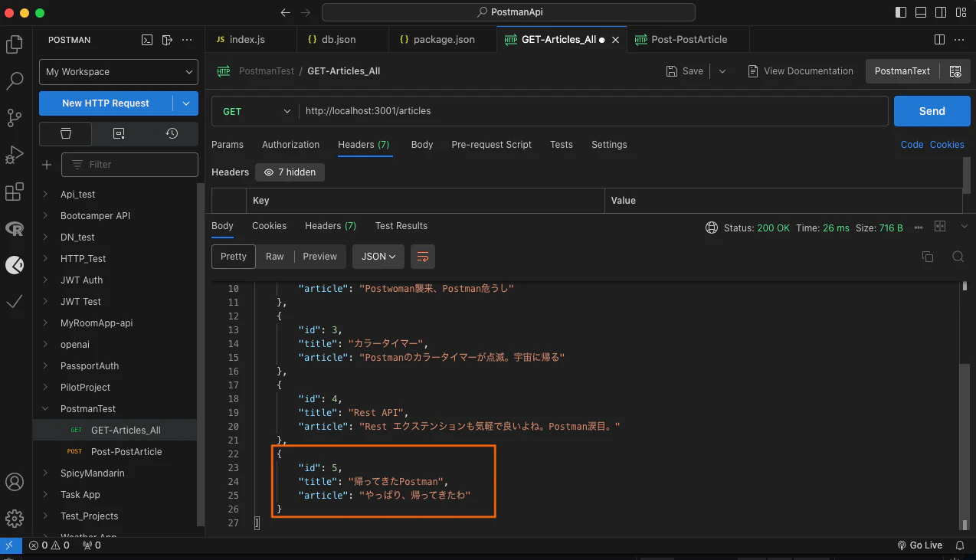Open the JSON format dropdown
This screenshot has width=976, height=560.
point(378,257)
